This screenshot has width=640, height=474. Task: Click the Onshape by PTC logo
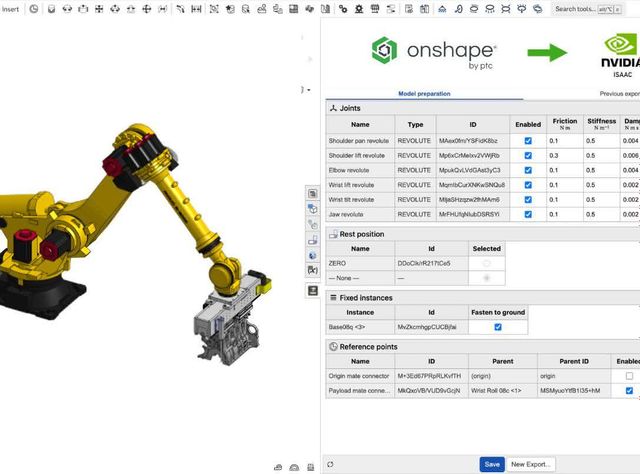point(433,52)
